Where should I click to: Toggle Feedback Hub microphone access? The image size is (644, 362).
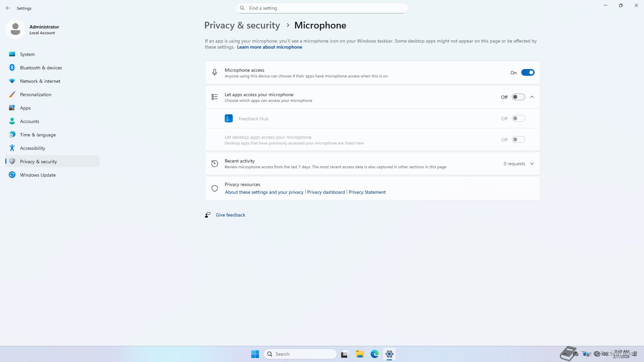pos(518,119)
